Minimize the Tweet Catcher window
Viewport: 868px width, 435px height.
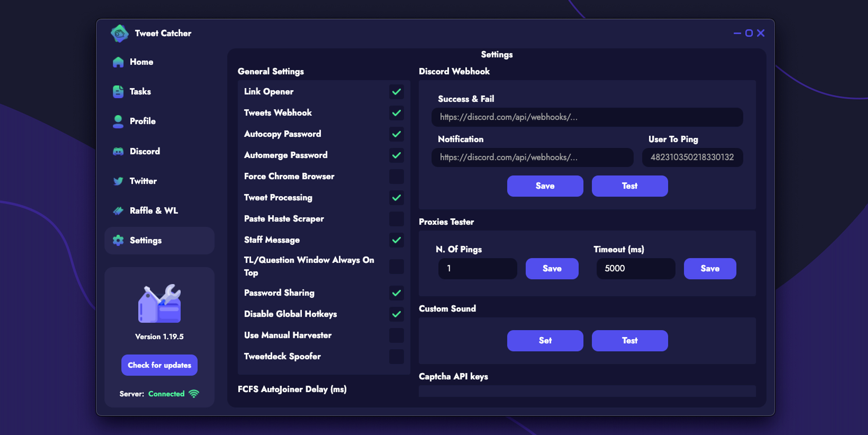click(x=737, y=33)
